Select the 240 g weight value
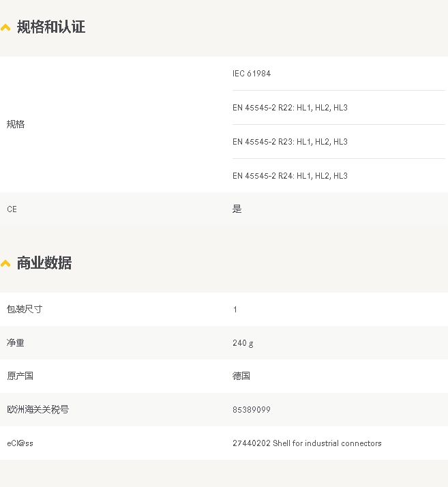The height and width of the screenshot is (487, 448). coord(243,343)
